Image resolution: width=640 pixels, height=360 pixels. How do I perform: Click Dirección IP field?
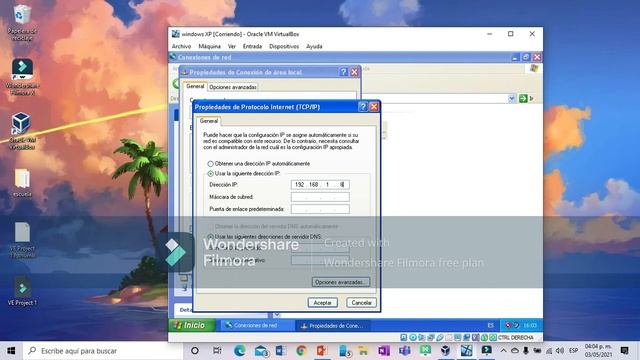pyautogui.click(x=320, y=185)
